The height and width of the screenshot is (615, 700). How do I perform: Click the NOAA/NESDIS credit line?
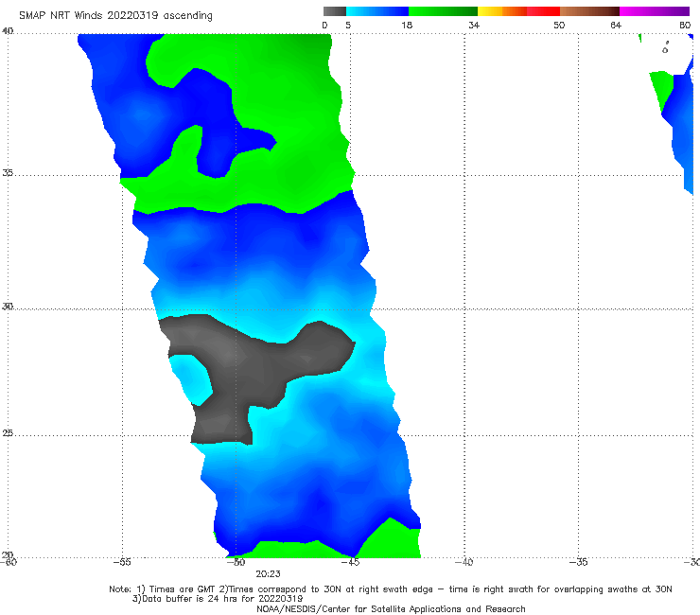[391, 609]
